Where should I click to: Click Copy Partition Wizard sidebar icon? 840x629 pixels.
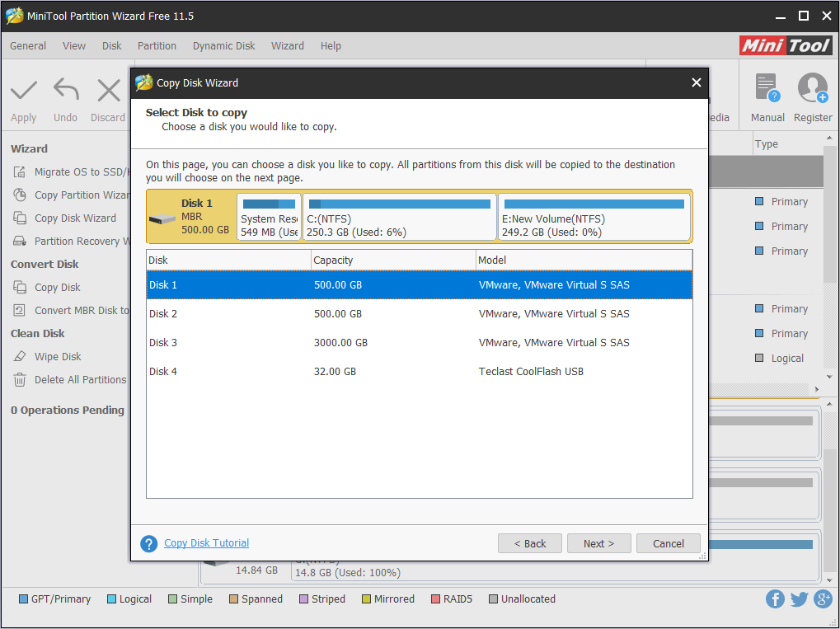click(x=20, y=195)
